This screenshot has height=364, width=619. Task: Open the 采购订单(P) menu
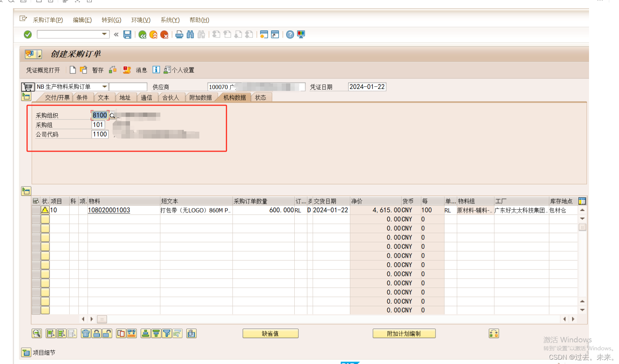pyautogui.click(x=48, y=20)
